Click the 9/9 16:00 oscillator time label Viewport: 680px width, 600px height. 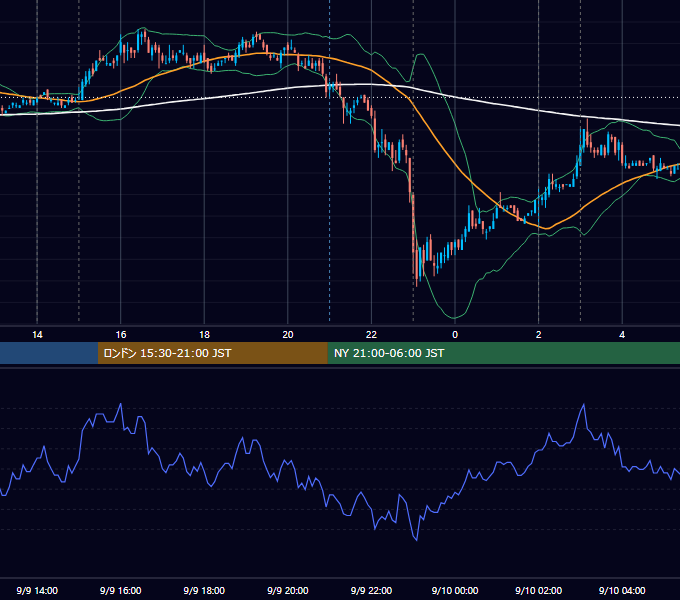[x=121, y=590]
